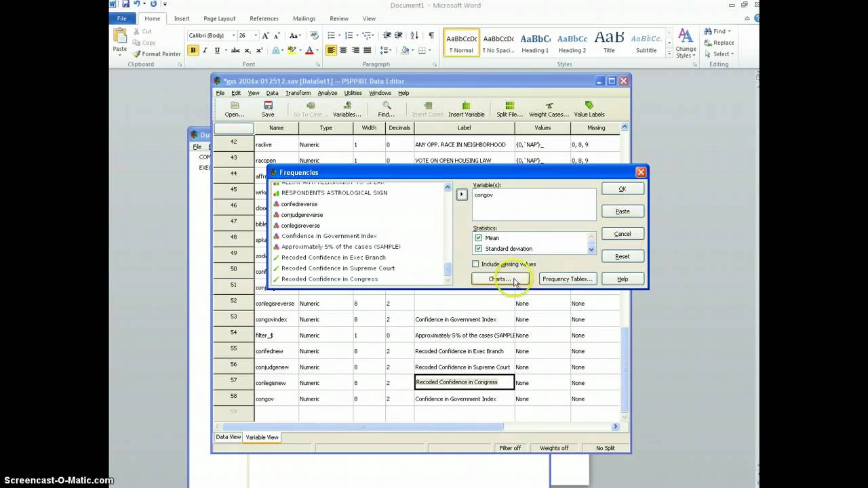
Task: Apply Strikethrough formatting
Action: coord(235,50)
